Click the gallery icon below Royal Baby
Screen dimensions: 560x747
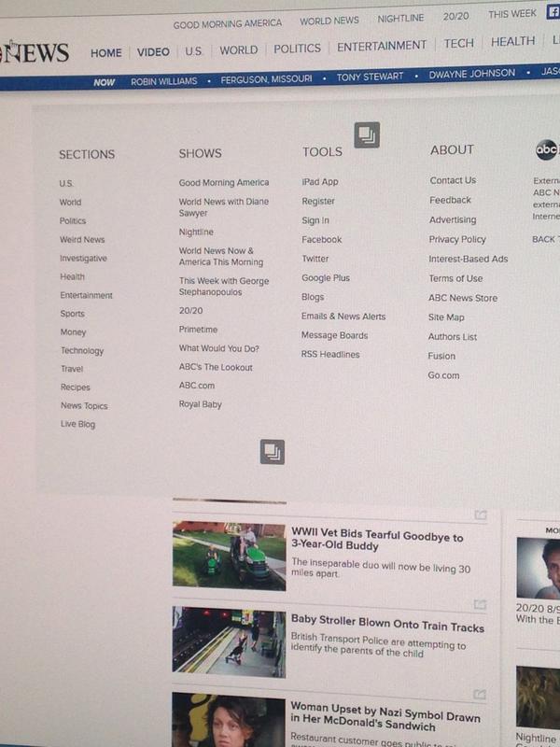pos(273,452)
